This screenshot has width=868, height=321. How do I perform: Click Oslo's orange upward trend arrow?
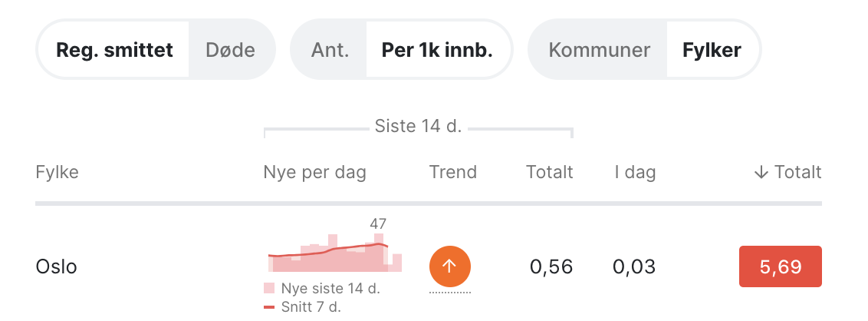pos(449,266)
